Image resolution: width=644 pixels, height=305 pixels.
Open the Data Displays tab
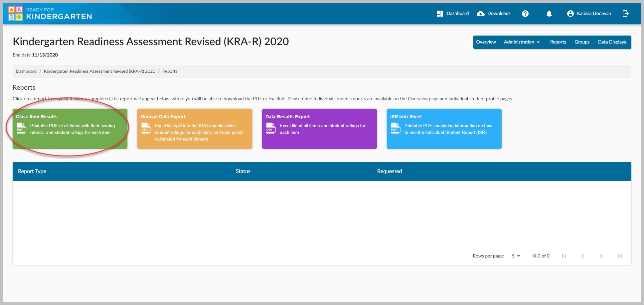(x=612, y=42)
